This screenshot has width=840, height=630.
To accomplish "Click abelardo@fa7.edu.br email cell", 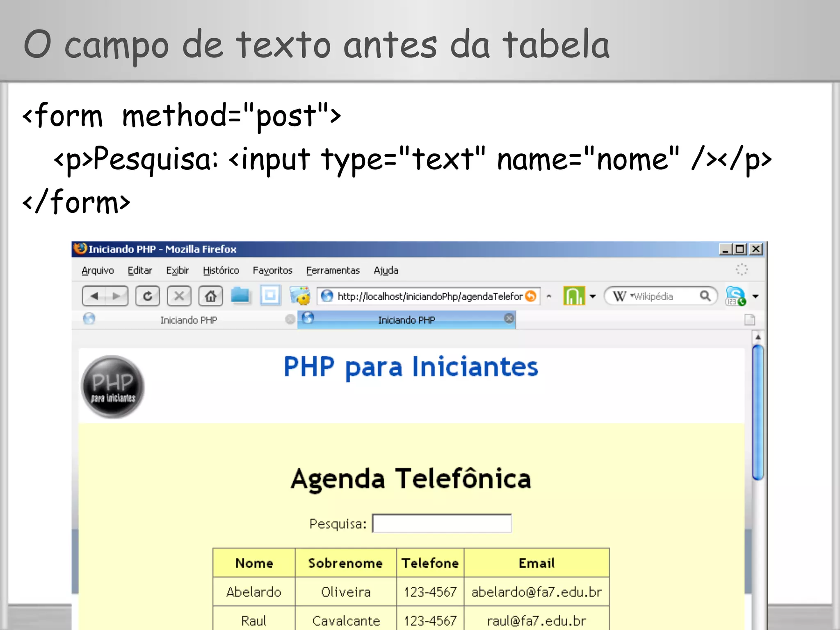I will 536,592.
